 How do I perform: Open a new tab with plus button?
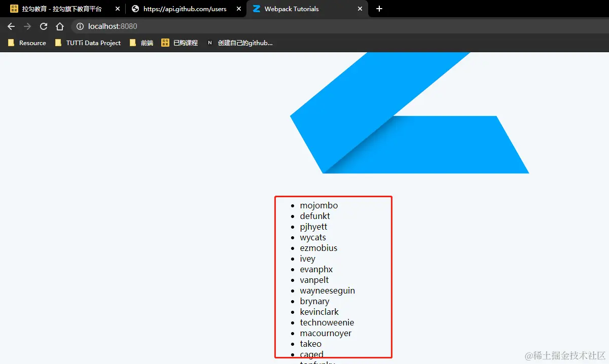pyautogui.click(x=379, y=9)
